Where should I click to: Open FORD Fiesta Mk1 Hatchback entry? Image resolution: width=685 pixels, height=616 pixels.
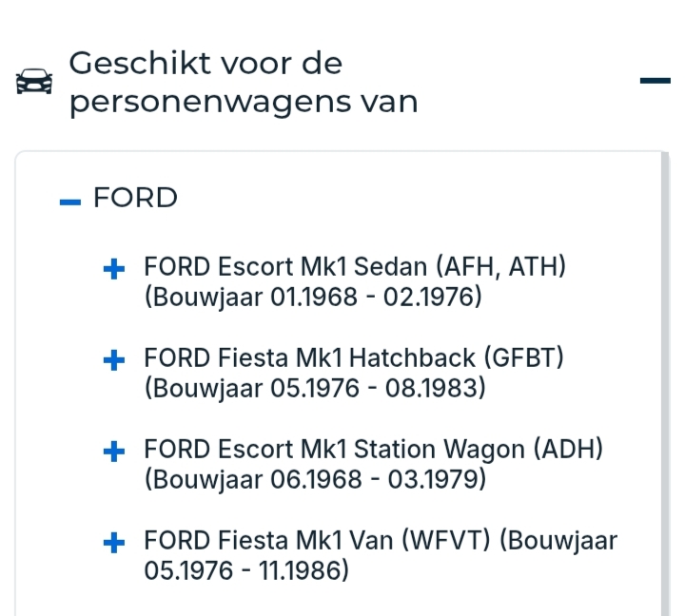coord(312,358)
